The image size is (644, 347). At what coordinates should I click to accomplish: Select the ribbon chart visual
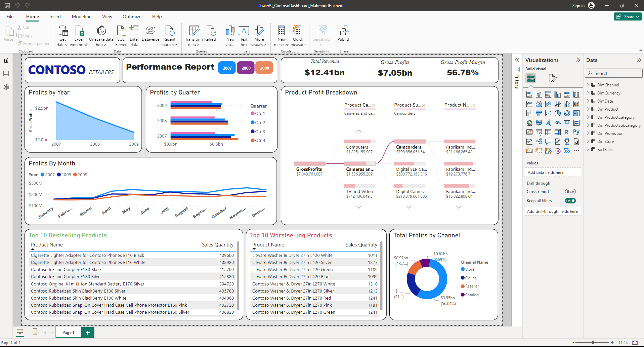click(x=576, y=104)
